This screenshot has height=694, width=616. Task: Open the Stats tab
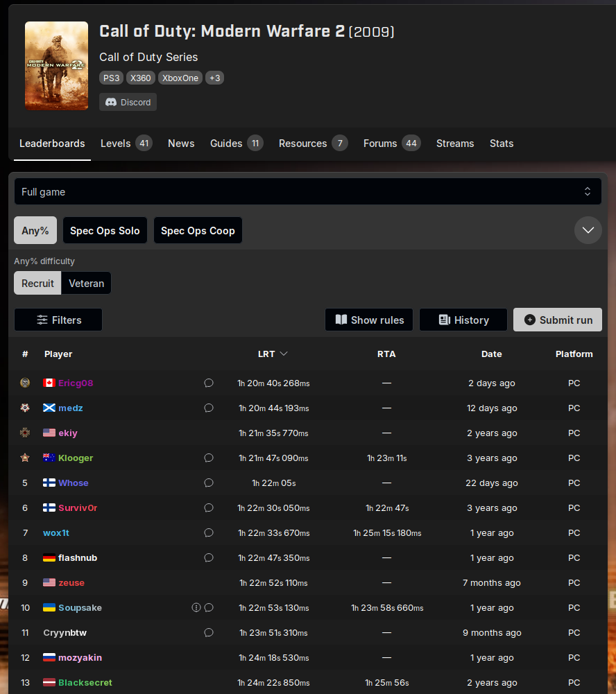(x=502, y=144)
